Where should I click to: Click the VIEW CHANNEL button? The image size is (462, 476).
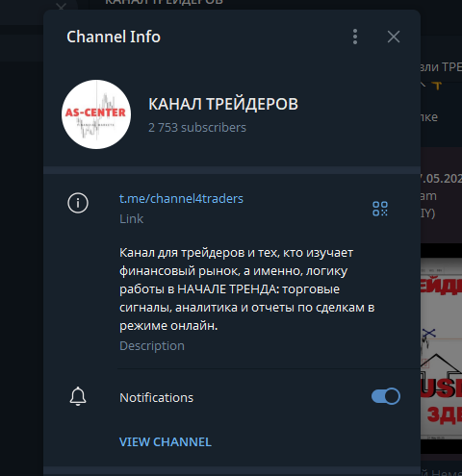click(x=166, y=442)
